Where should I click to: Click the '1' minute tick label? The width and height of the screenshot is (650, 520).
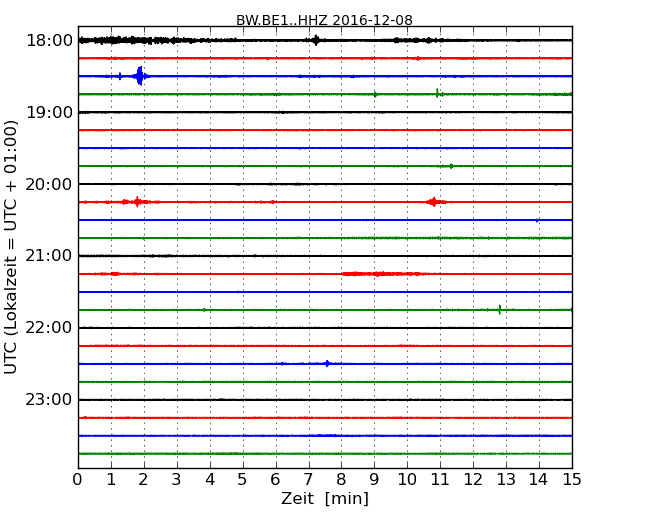111,480
